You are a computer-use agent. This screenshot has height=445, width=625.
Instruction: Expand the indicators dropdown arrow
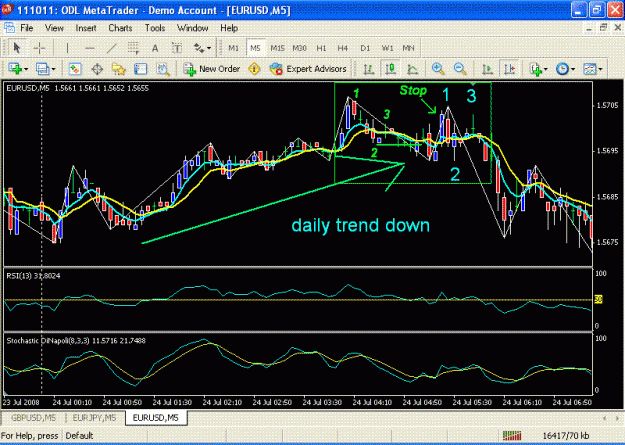[x=546, y=69]
